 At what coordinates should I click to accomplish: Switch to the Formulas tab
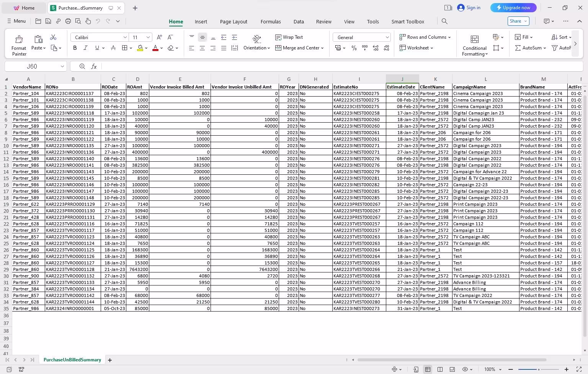click(x=271, y=21)
